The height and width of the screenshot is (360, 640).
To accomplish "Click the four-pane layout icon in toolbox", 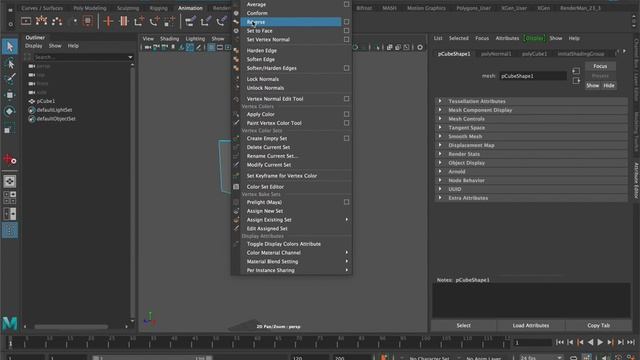I will point(10,198).
